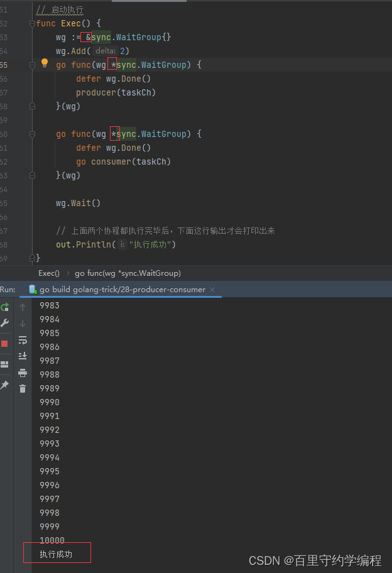
Task: Click the restore layout icon in Run panel
Action: pyautogui.click(x=4, y=364)
